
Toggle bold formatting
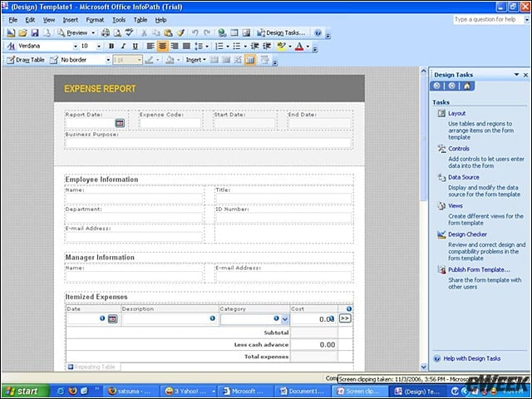tap(111, 47)
